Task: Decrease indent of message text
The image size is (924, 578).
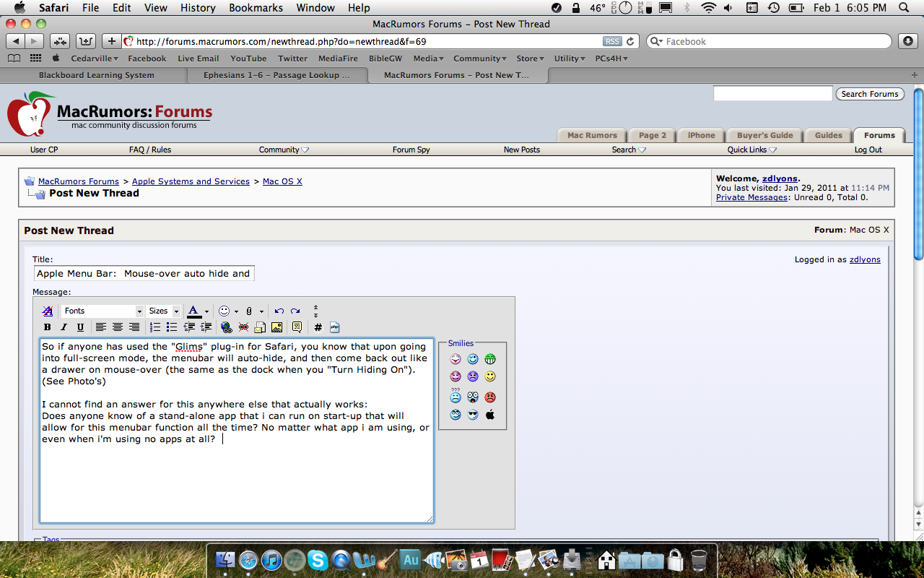Action: [189, 327]
